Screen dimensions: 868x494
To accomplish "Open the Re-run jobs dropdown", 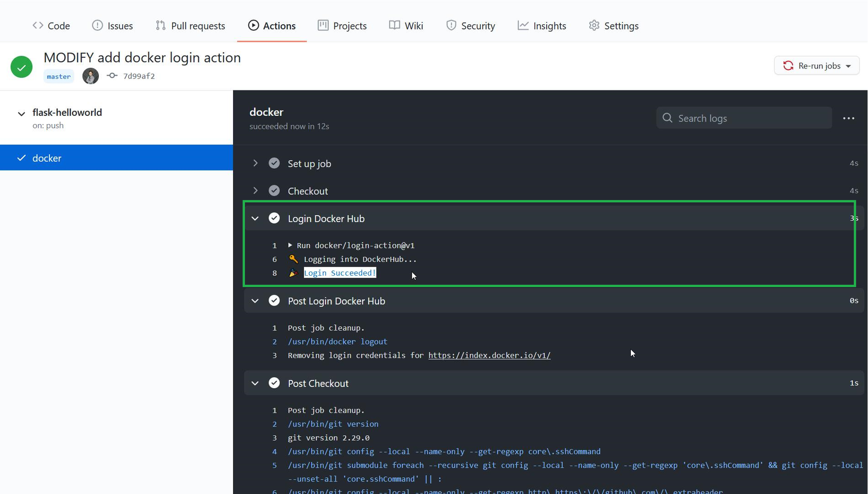I will 816,66.
